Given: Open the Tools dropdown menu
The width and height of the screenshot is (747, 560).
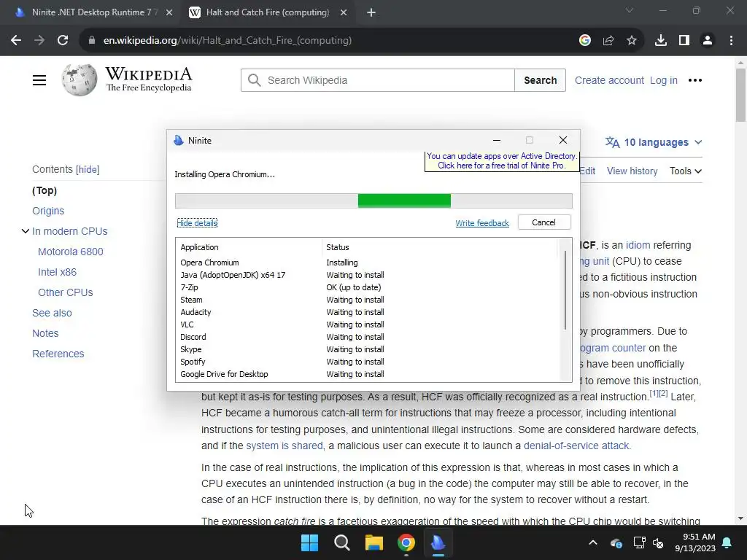Looking at the screenshot, I should click(x=686, y=171).
